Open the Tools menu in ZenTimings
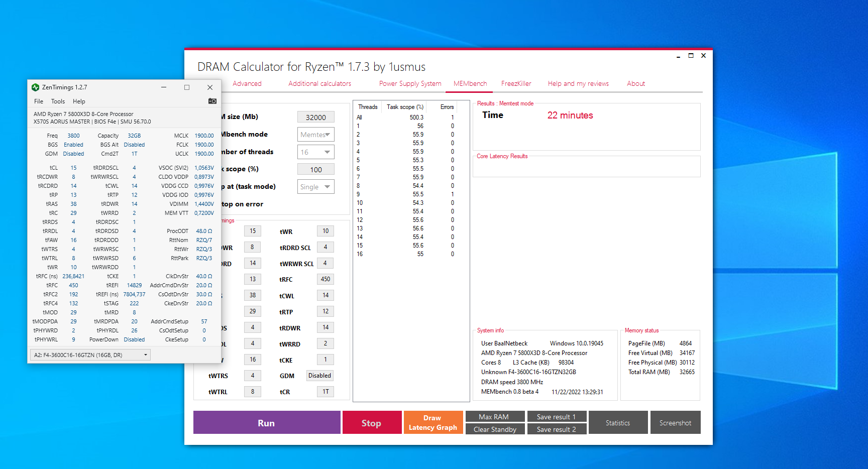This screenshot has height=469, width=868. (58, 101)
